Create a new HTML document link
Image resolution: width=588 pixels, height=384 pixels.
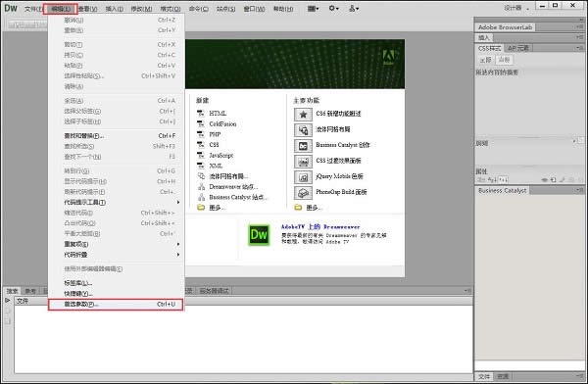click(218, 114)
